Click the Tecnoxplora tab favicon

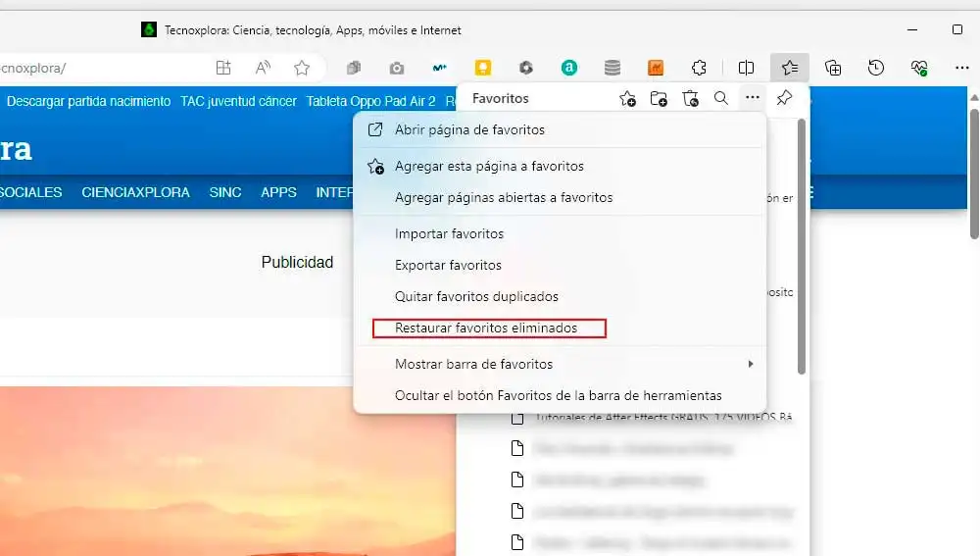[149, 29]
